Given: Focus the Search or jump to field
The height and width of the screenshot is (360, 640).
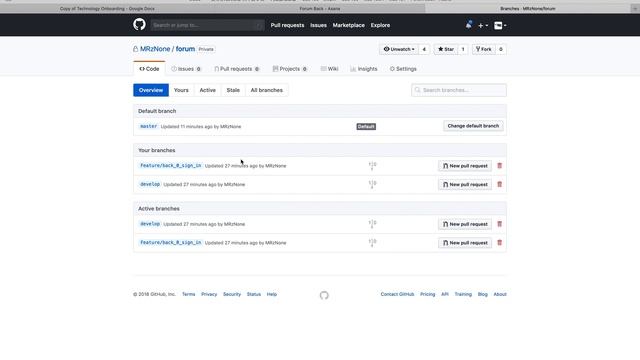Looking at the screenshot, I should 207,25.
